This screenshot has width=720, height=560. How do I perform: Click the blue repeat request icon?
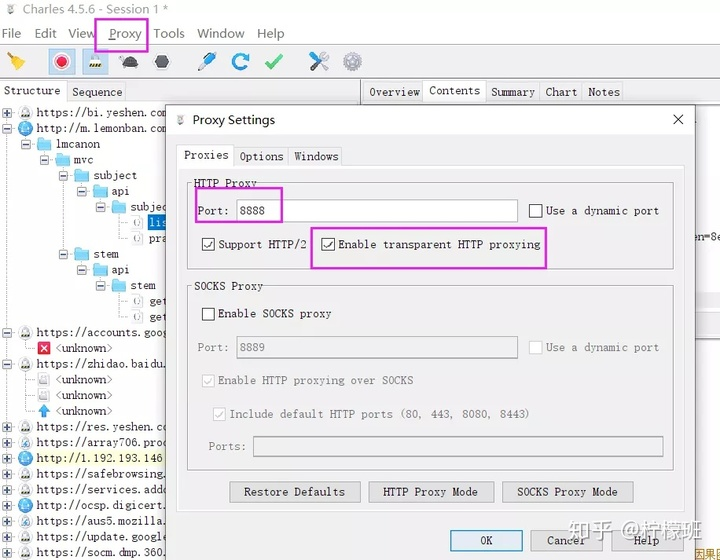[x=240, y=61]
